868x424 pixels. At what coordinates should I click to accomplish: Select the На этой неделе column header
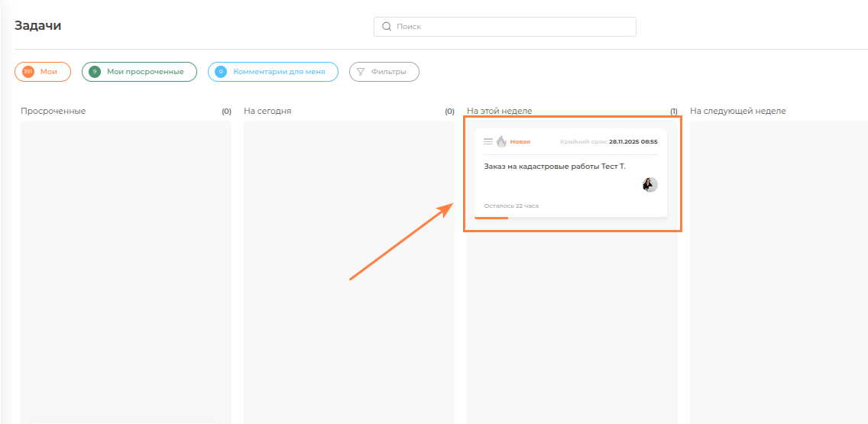500,111
